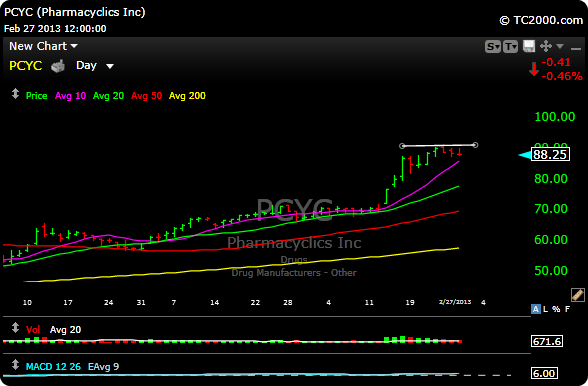Viewport: 588px width, 386px height.
Task: Click the left endpoint of the white trendline
Action: tap(402, 146)
